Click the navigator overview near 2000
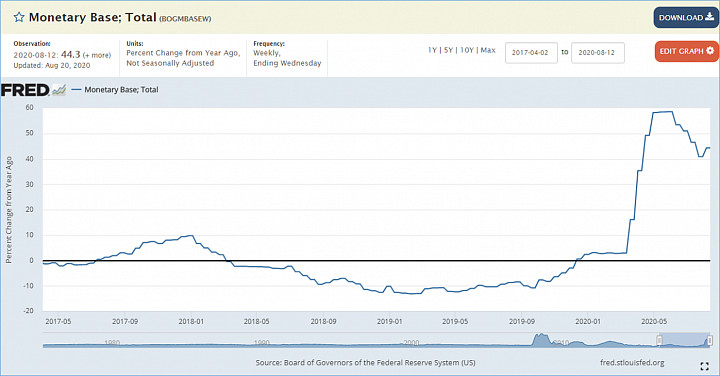 411,342
